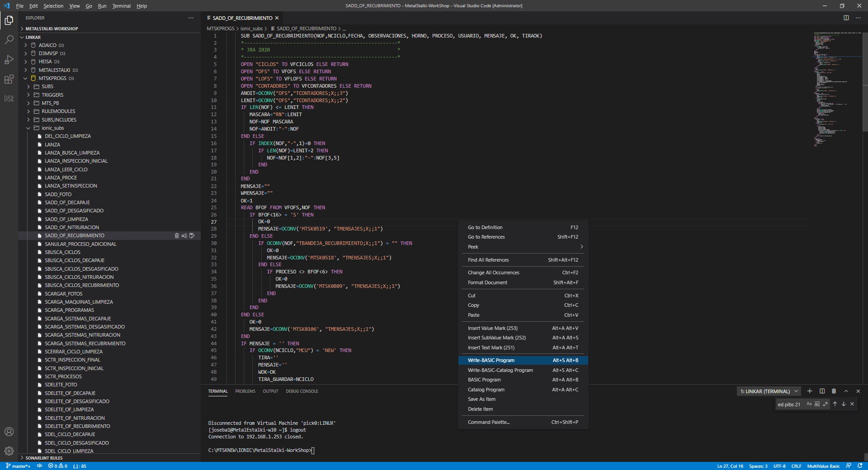Click the MultiValue Basic language mode

click(x=823, y=466)
